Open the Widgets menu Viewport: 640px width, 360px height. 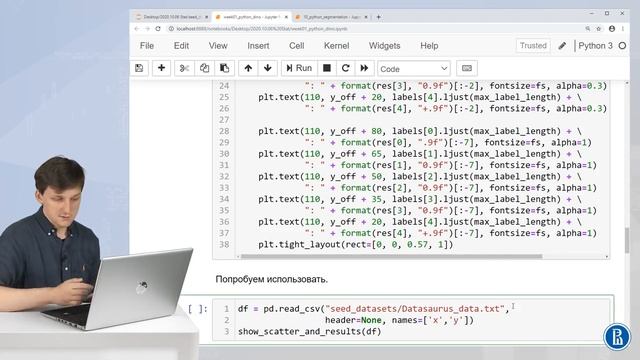384,46
